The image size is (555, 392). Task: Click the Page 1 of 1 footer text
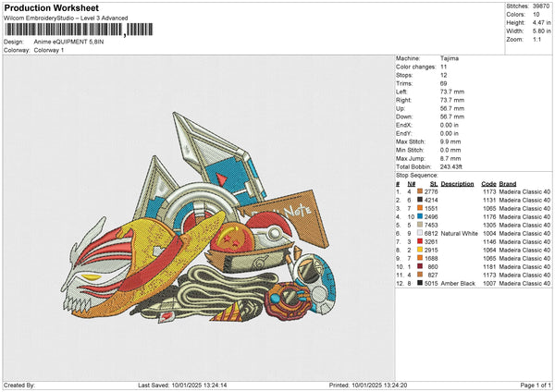(x=536, y=385)
